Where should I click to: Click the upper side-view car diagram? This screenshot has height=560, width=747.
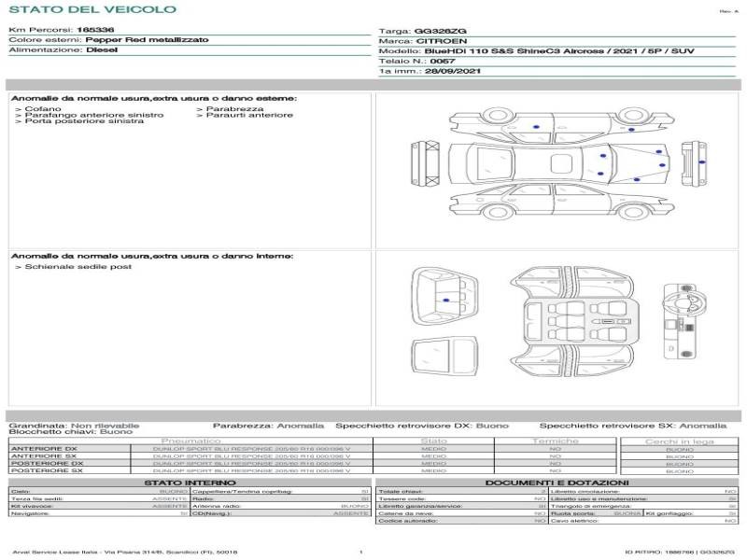(x=562, y=125)
